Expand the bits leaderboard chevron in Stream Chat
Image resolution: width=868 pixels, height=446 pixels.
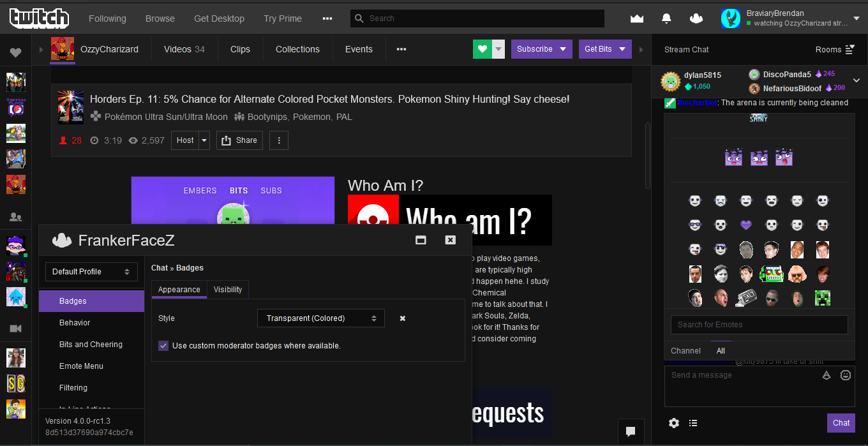point(857,81)
